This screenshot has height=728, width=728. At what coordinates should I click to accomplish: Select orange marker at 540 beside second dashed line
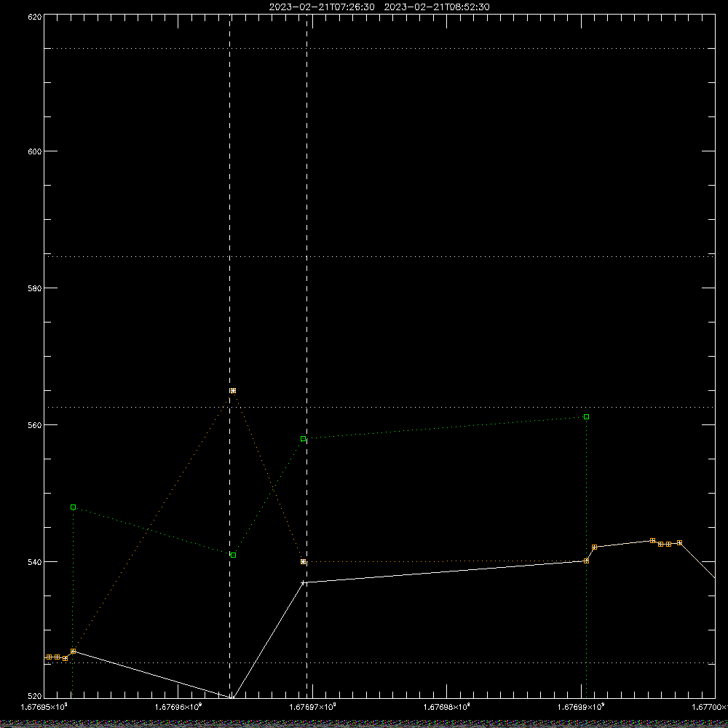303,562
